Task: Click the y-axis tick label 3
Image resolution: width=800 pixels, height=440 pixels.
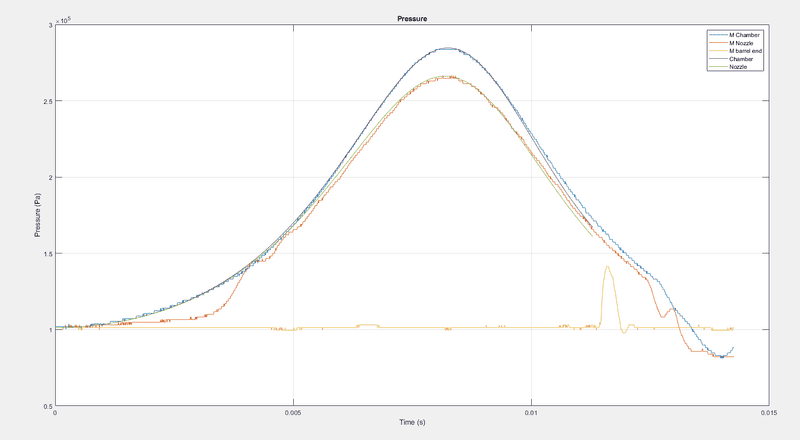Action: pos(51,25)
